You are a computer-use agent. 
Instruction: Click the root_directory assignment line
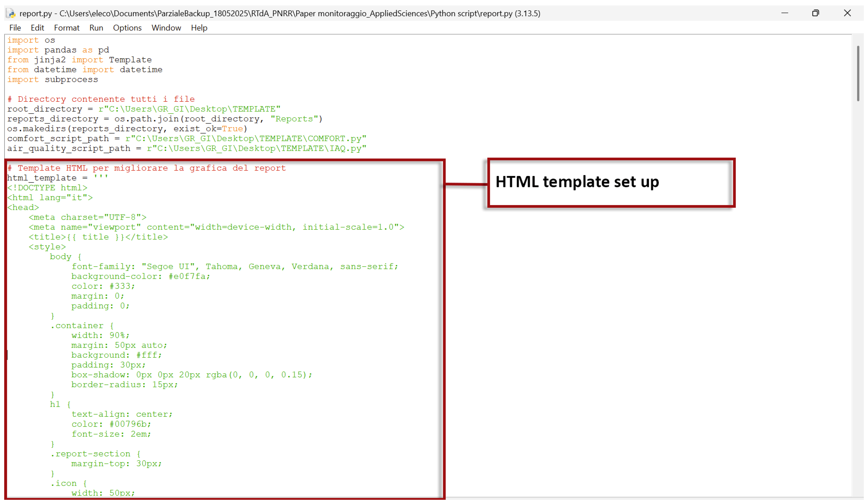tap(144, 109)
